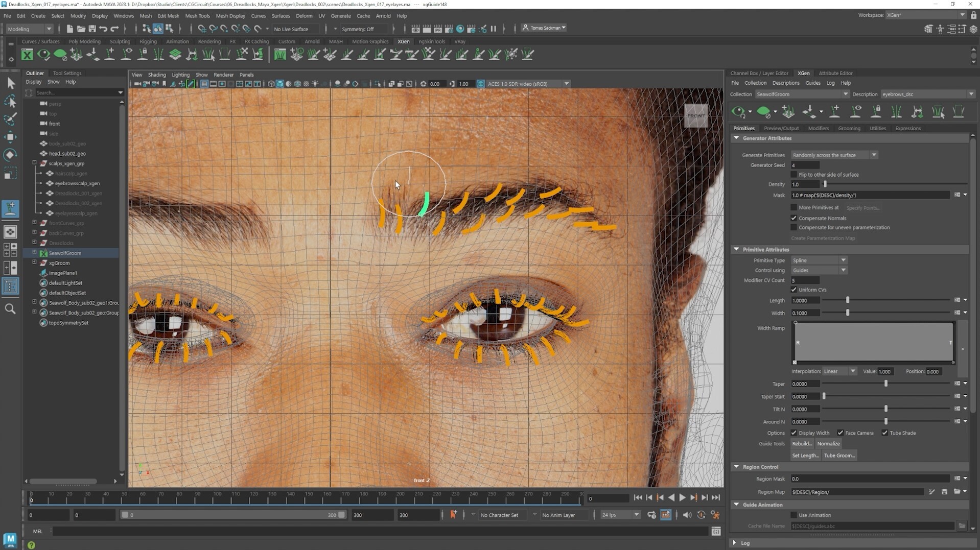Screen dimensions: 980x550
Task: Click the Normalize button in Guide Tools
Action: (x=828, y=443)
